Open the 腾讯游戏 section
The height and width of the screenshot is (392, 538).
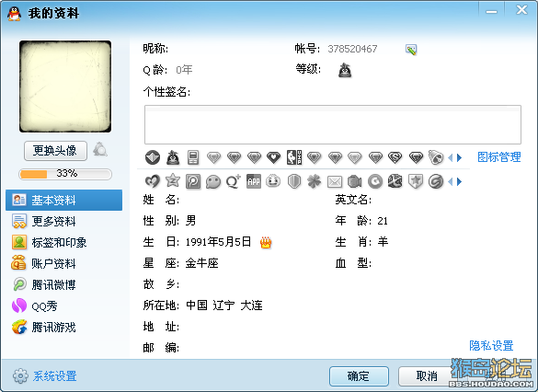(x=63, y=328)
